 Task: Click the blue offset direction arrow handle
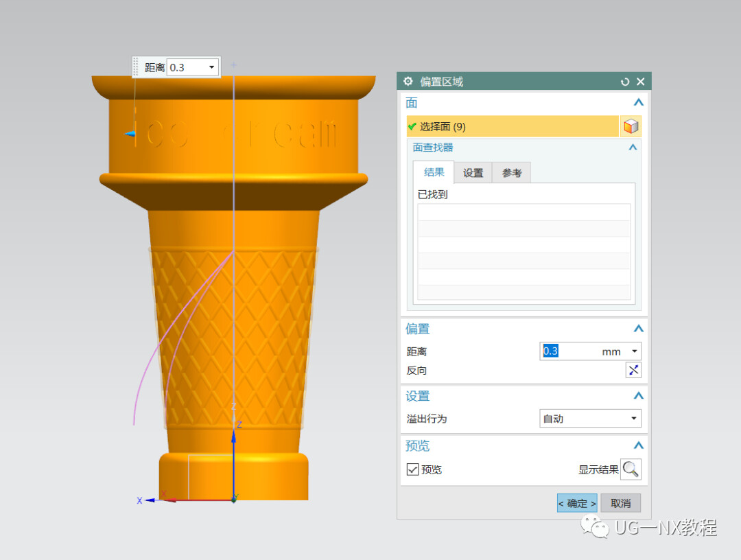[x=130, y=135]
